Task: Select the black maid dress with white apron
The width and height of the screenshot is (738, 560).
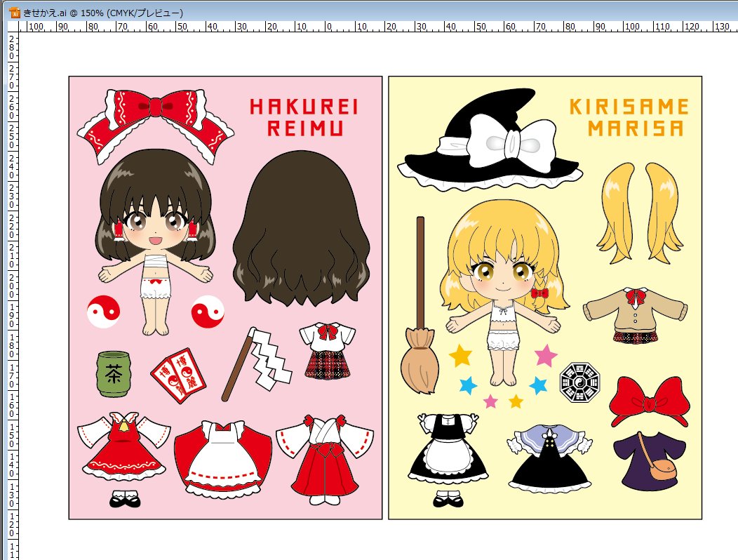Action: click(x=448, y=449)
